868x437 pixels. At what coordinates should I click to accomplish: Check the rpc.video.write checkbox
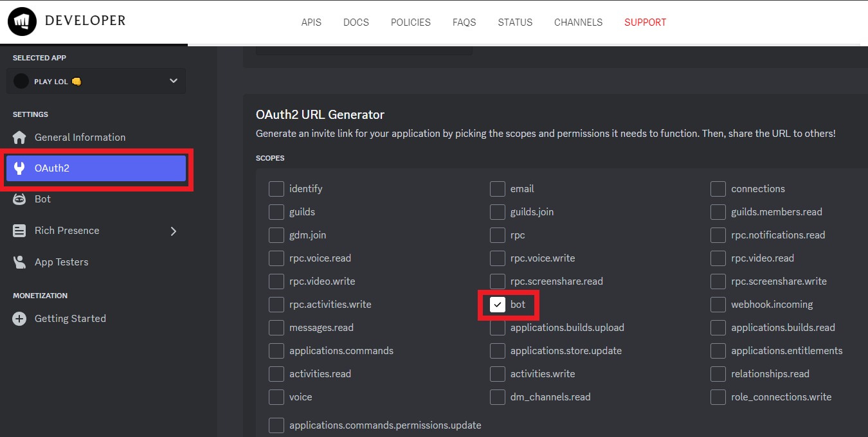tap(276, 281)
